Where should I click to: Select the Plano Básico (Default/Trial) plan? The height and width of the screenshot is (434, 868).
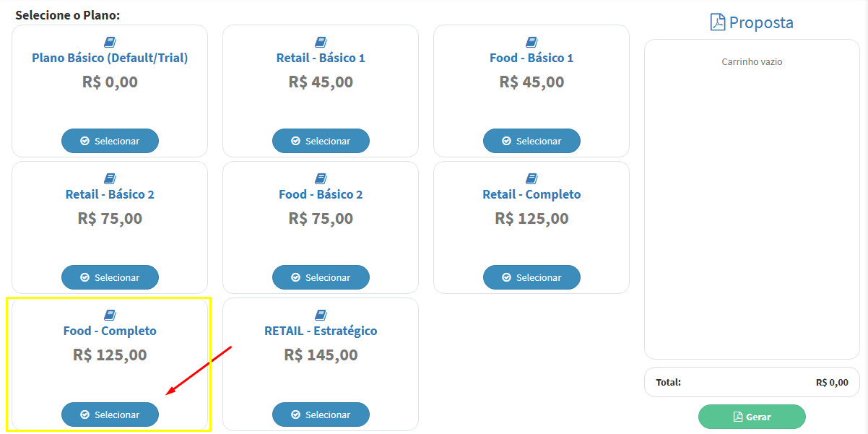(x=110, y=141)
